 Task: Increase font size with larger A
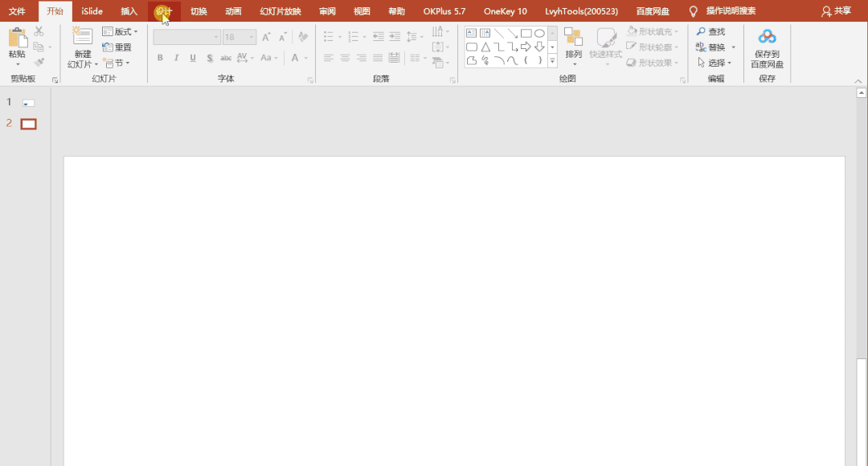(266, 37)
